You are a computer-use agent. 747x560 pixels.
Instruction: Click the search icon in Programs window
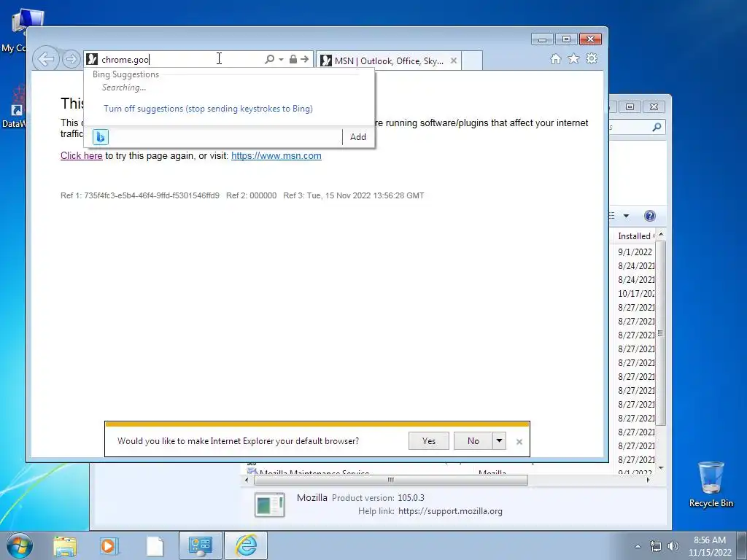pyautogui.click(x=657, y=127)
